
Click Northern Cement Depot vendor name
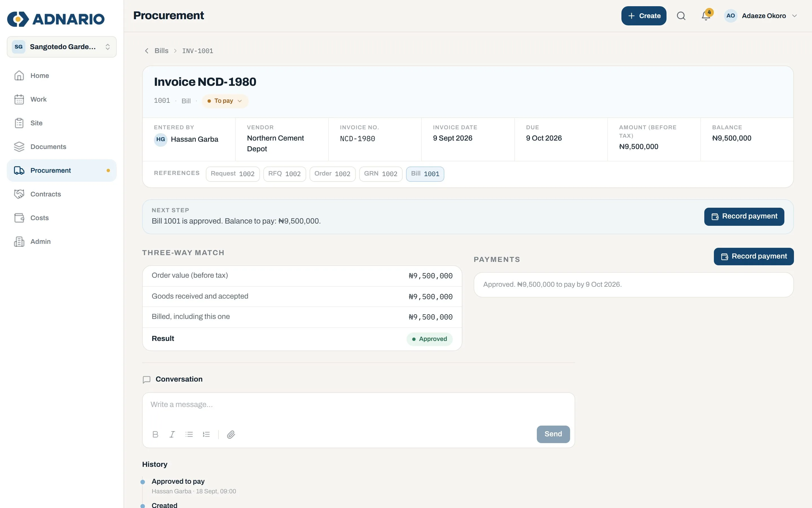point(275,143)
